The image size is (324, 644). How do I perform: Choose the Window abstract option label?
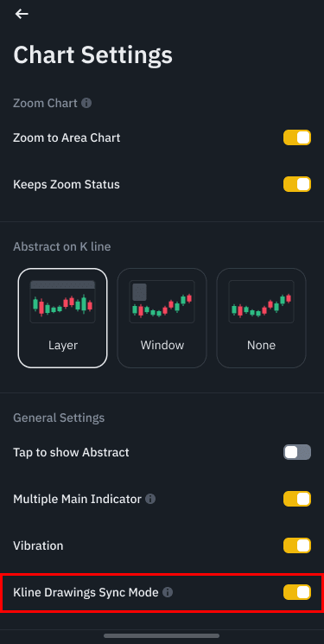click(162, 345)
